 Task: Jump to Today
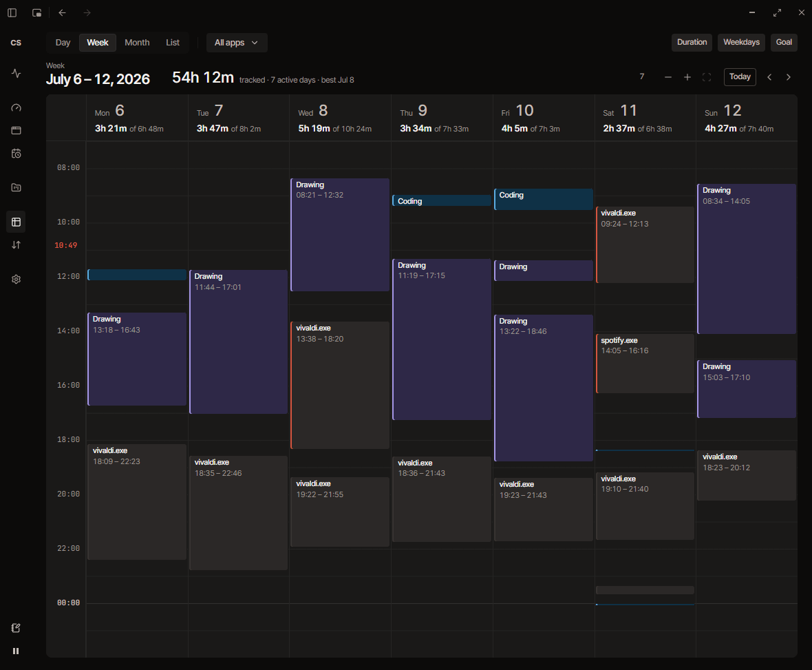[740, 76]
